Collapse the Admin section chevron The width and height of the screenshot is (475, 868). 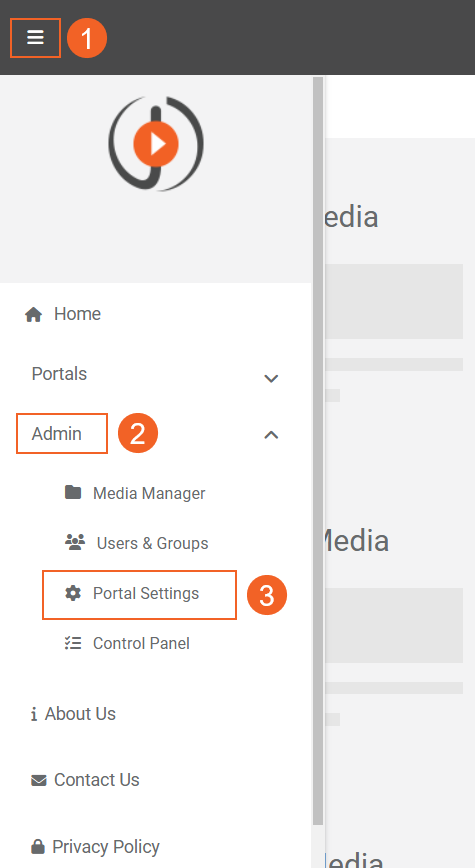271,435
